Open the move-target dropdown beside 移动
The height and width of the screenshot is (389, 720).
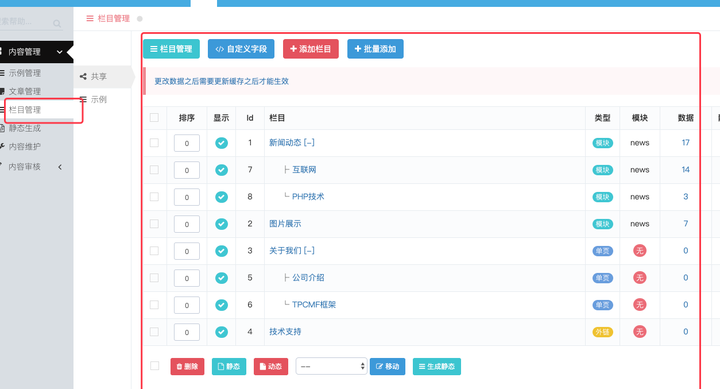click(331, 366)
